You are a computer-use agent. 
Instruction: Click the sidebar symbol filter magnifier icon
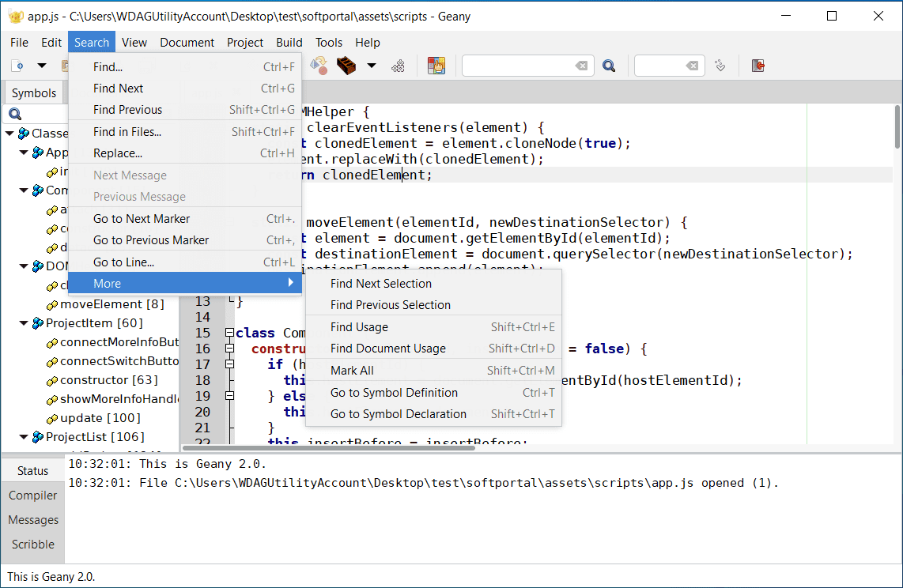tap(16, 114)
